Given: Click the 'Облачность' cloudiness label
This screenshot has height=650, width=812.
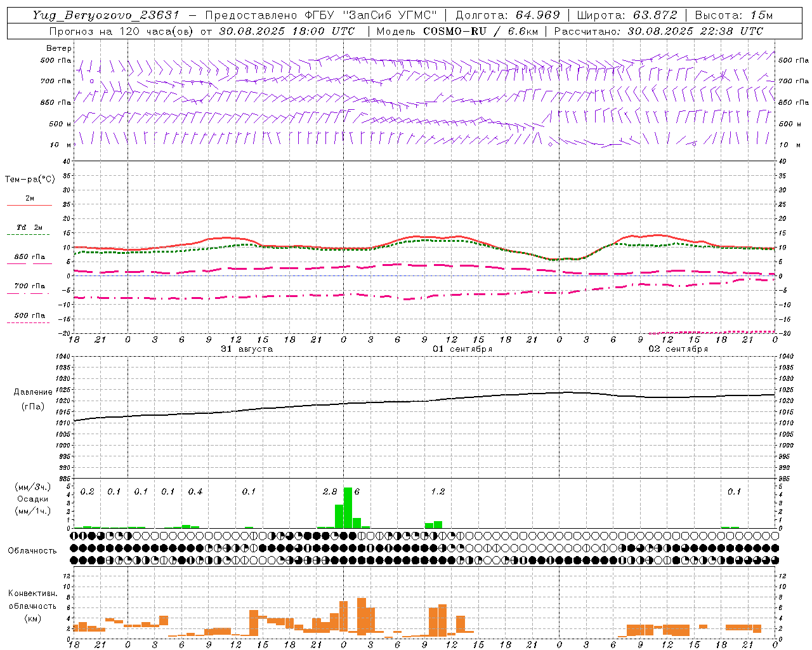Looking at the screenshot, I should 32,551.
